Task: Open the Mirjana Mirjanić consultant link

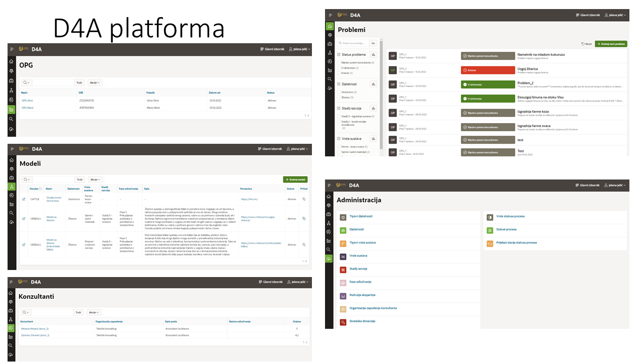Action: [x=35, y=328]
